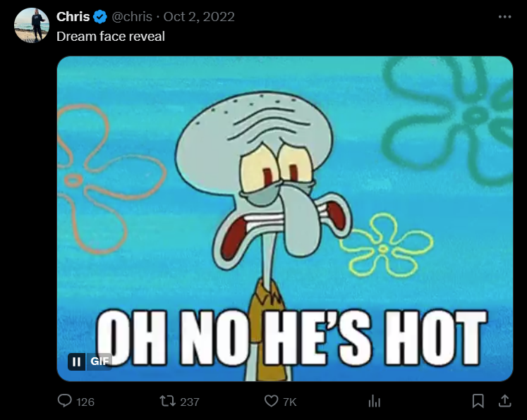Click the tweet text Dream face reveal
The image size is (527, 420).
click(x=111, y=36)
